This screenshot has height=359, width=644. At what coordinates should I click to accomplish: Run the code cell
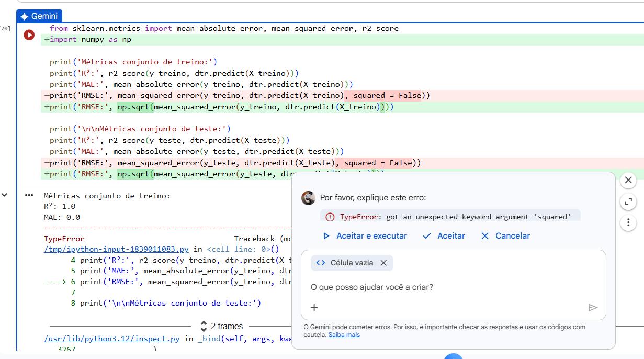pos(29,35)
